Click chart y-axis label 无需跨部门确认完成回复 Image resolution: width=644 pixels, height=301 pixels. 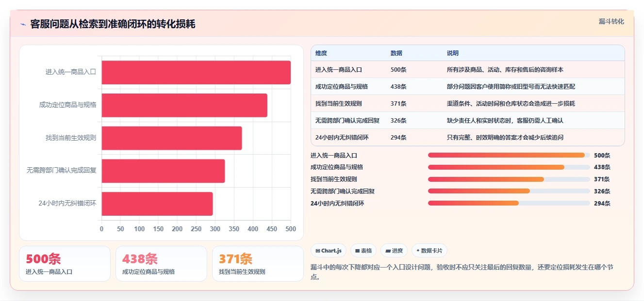click(x=62, y=171)
